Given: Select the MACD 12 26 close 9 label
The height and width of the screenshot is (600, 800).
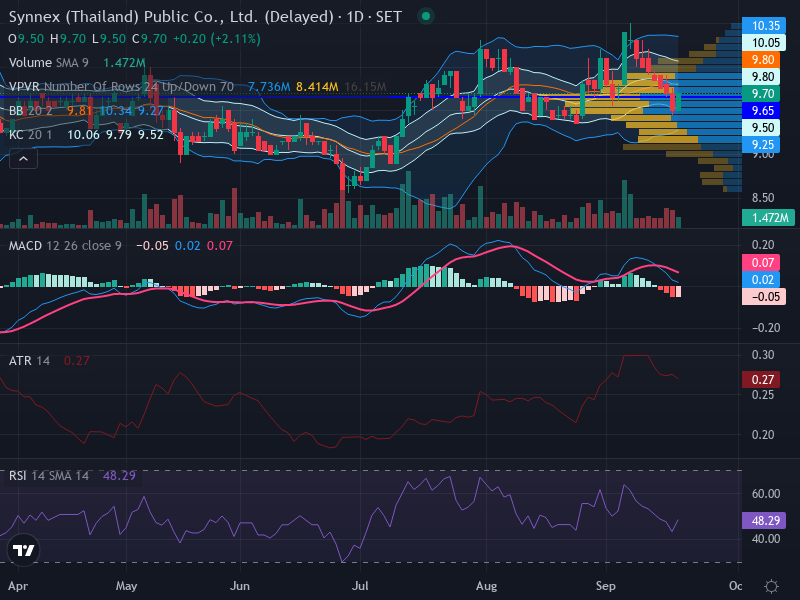Looking at the screenshot, I should coord(65,245).
